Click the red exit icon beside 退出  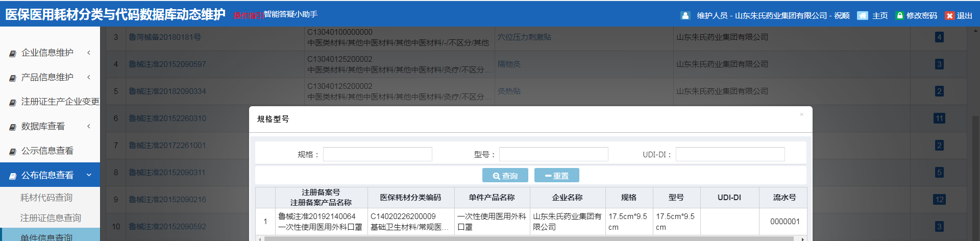[x=949, y=16]
